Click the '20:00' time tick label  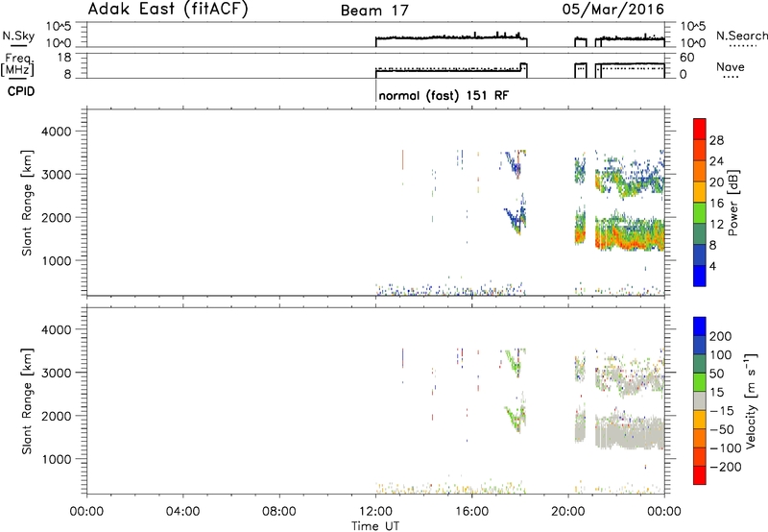point(568,512)
